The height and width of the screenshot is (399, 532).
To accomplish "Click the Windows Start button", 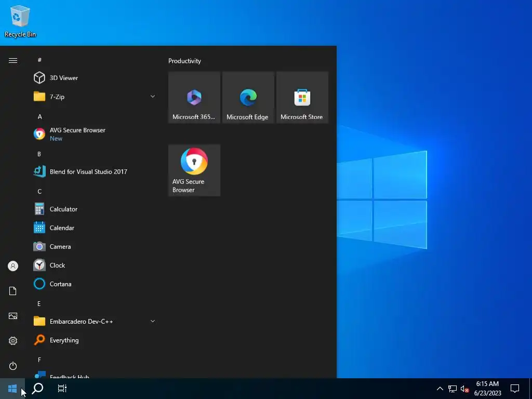I will 12,389.
